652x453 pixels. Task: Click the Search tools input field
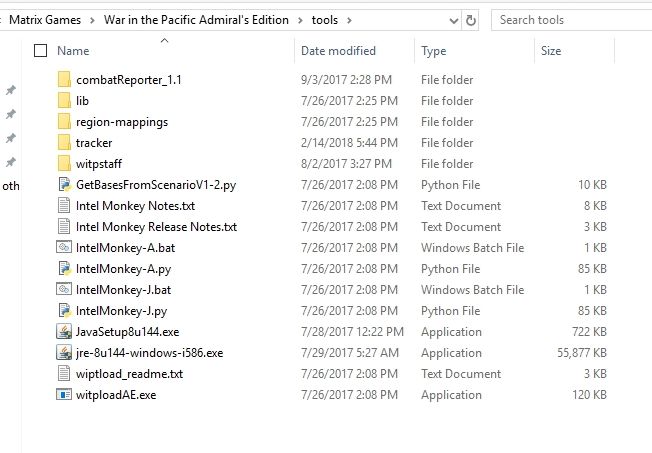point(572,20)
